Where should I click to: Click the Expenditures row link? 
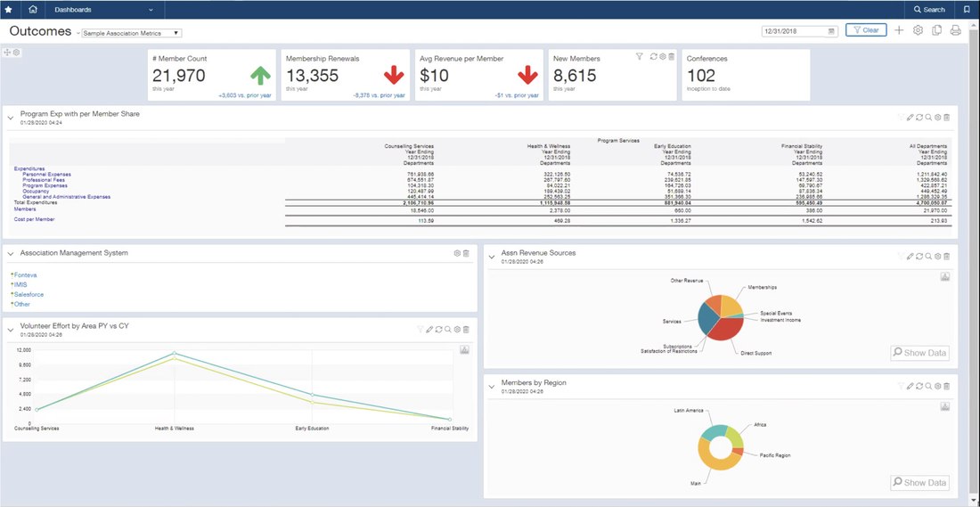29,168
